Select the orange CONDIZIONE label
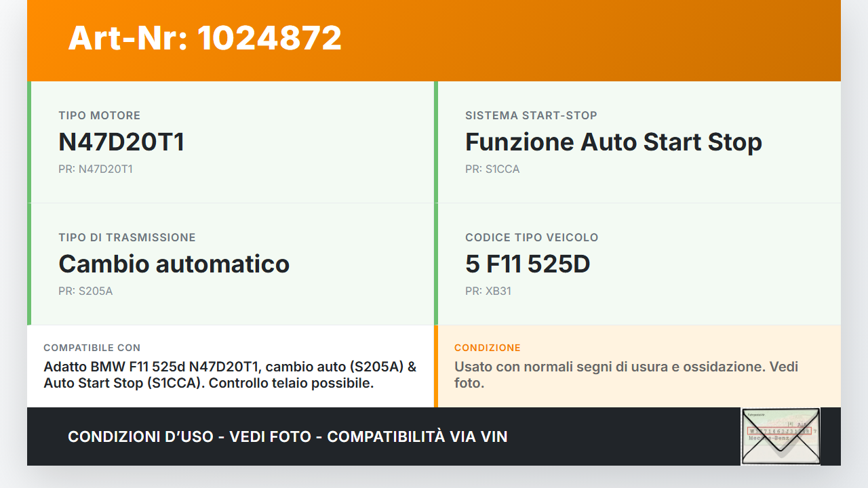868x488 pixels. [488, 348]
